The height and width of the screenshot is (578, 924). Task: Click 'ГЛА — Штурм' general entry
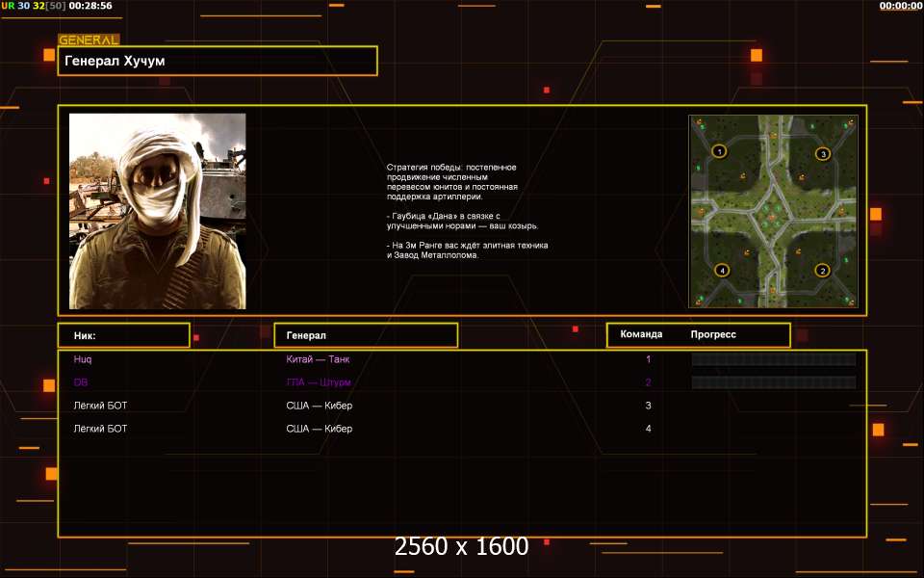coord(319,382)
